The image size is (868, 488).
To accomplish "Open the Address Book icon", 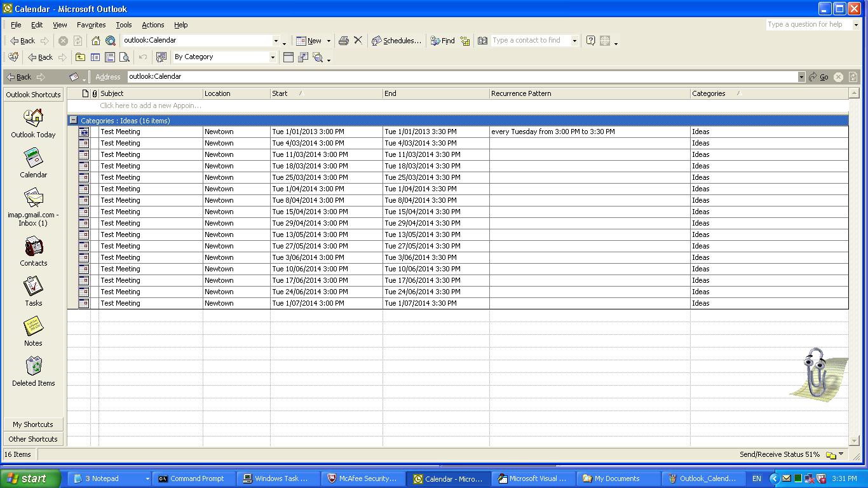I will 482,41.
